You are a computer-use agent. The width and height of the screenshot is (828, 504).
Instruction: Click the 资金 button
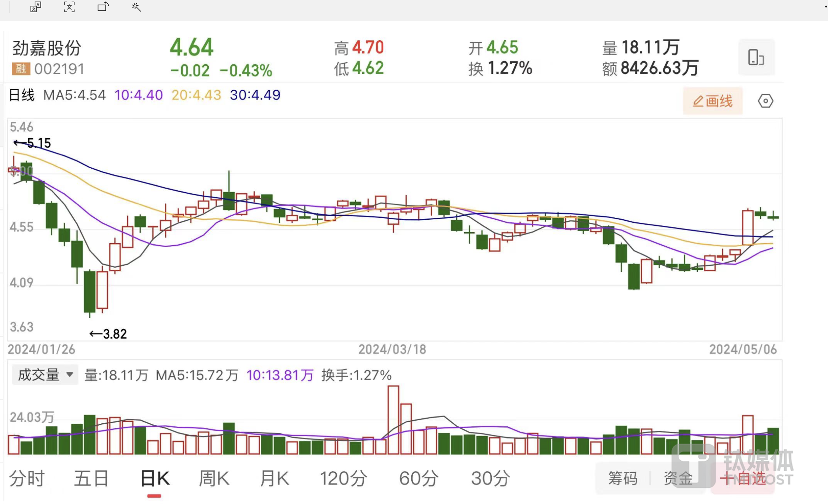pyautogui.click(x=678, y=478)
